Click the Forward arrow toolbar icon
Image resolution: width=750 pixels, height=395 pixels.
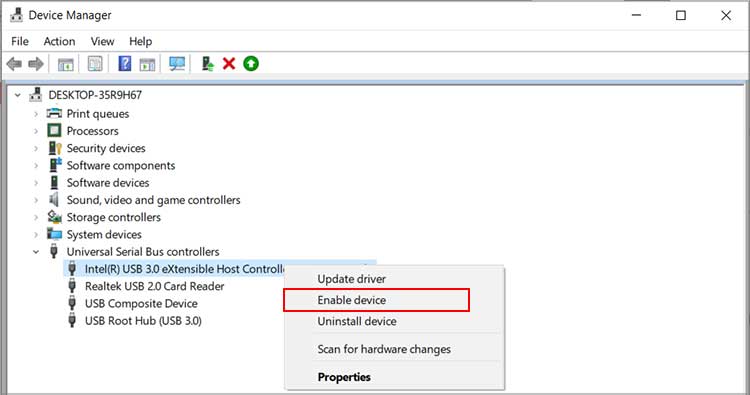[x=36, y=64]
